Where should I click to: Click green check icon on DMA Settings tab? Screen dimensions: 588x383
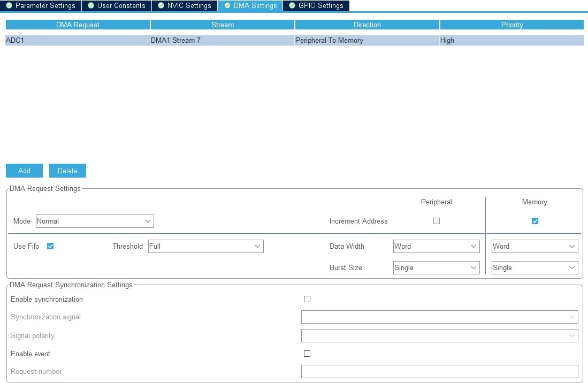click(x=227, y=6)
